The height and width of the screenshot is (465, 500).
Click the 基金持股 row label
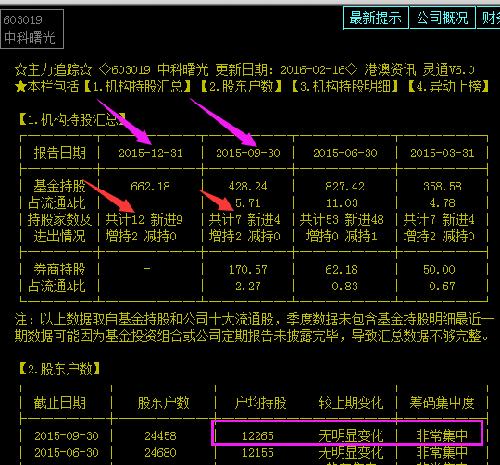(x=59, y=186)
